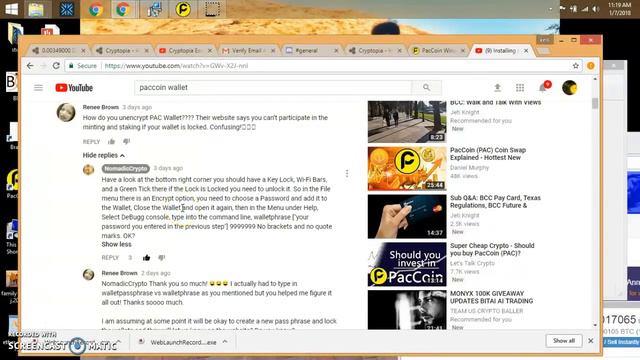Open Should you invest in PacCoin thumbnail

407,264
